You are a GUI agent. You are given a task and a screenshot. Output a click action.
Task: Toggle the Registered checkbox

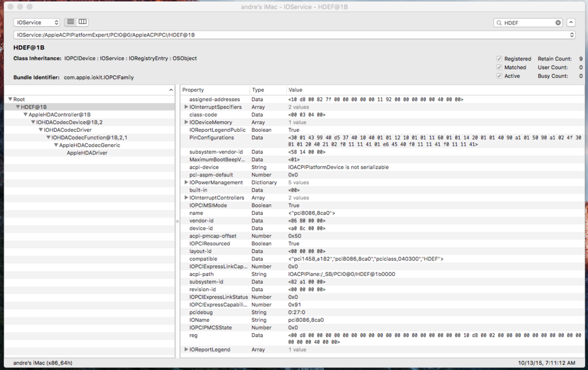pos(499,59)
